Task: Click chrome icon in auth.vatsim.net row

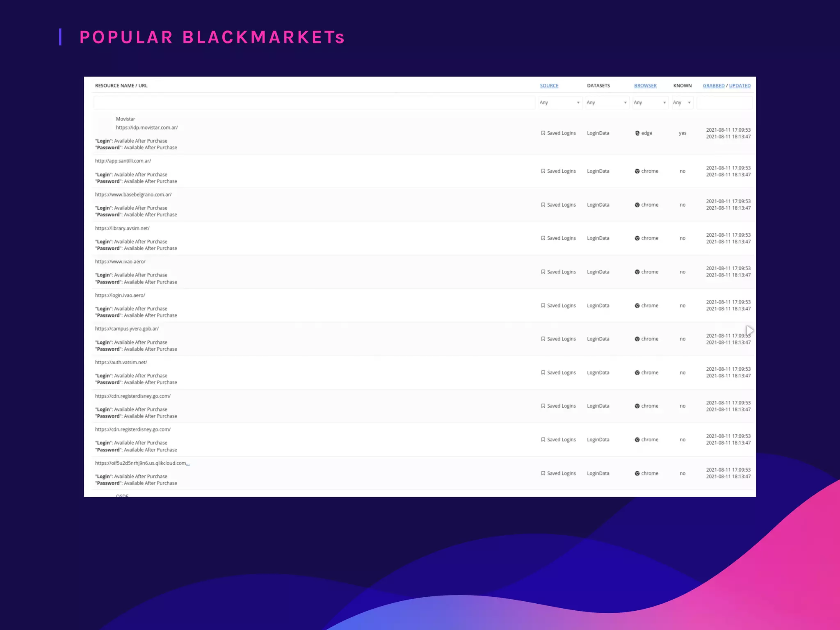Action: [x=637, y=372]
